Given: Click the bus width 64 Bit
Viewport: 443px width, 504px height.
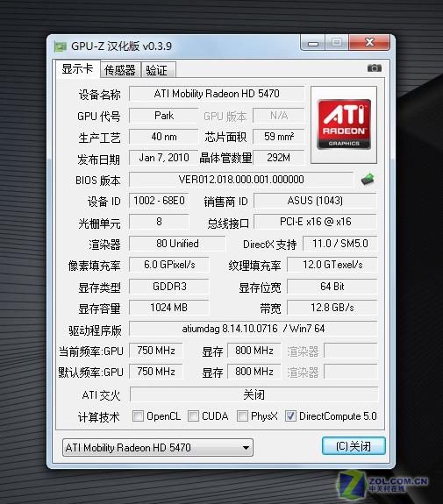Looking at the screenshot, I should 332,286.
